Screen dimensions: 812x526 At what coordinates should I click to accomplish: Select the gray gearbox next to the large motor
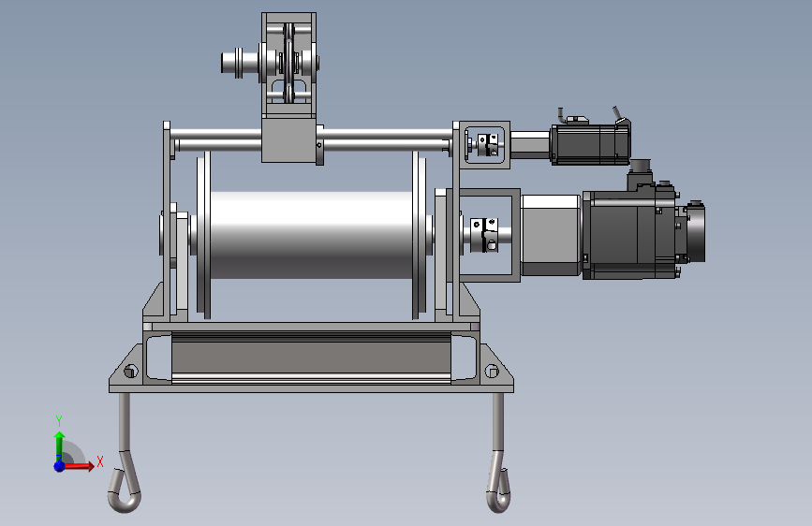[551, 235]
